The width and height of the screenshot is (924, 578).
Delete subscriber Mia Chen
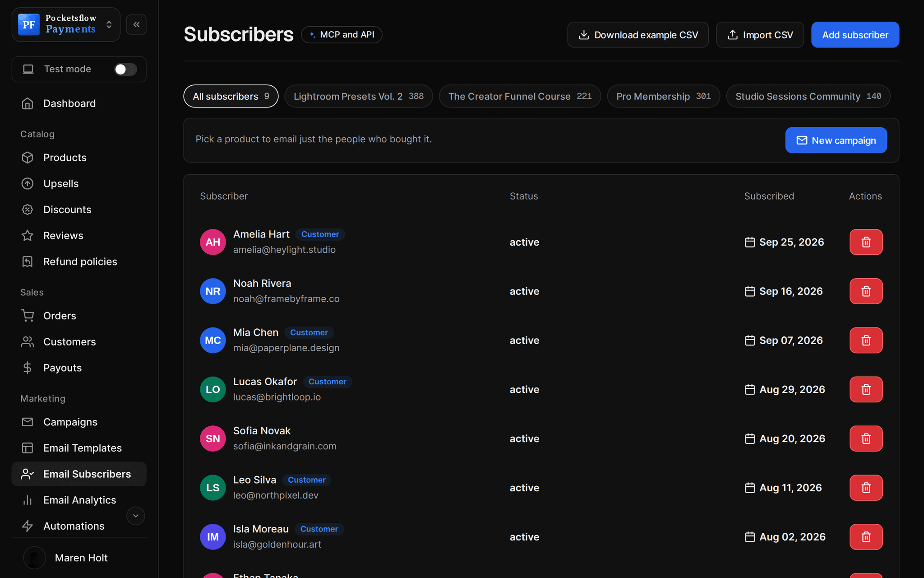866,340
